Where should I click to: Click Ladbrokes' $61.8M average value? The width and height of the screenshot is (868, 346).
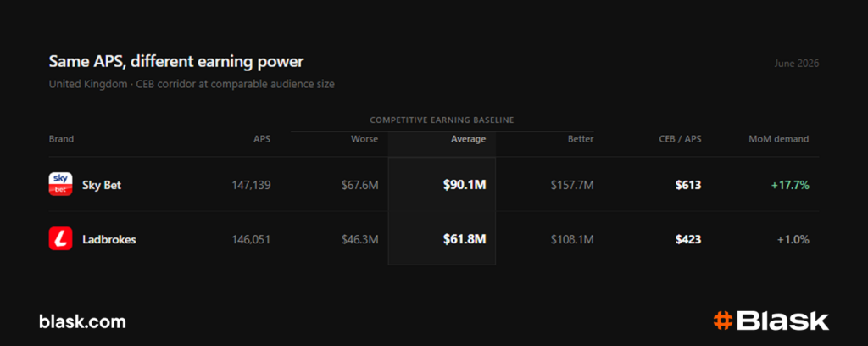(x=465, y=240)
